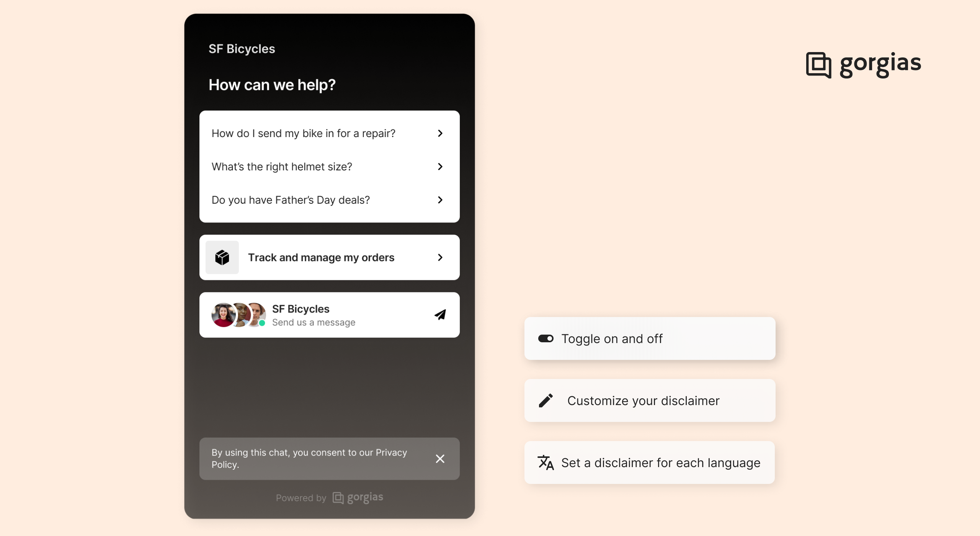Viewport: 980px width, 536px height.
Task: Select Send us a message option
Action: pos(329,315)
